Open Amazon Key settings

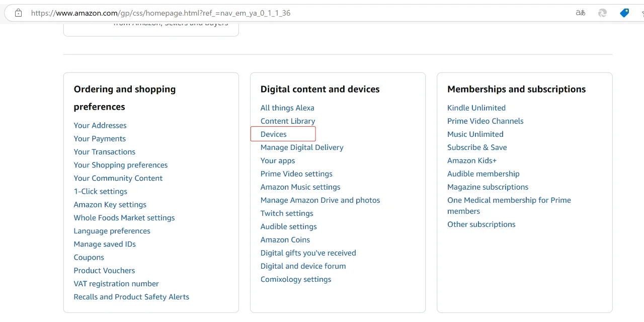tap(110, 204)
